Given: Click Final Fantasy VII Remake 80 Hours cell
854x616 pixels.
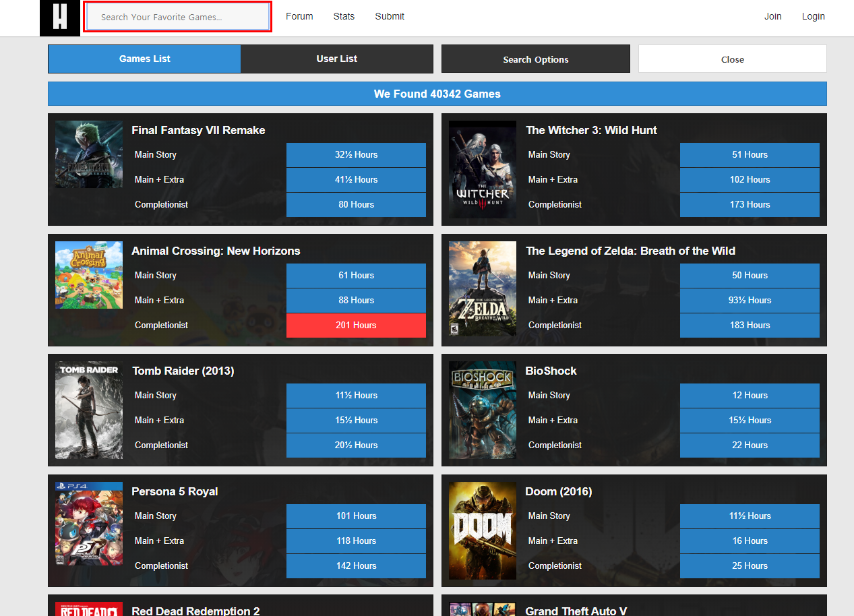Looking at the screenshot, I should click(x=356, y=205).
